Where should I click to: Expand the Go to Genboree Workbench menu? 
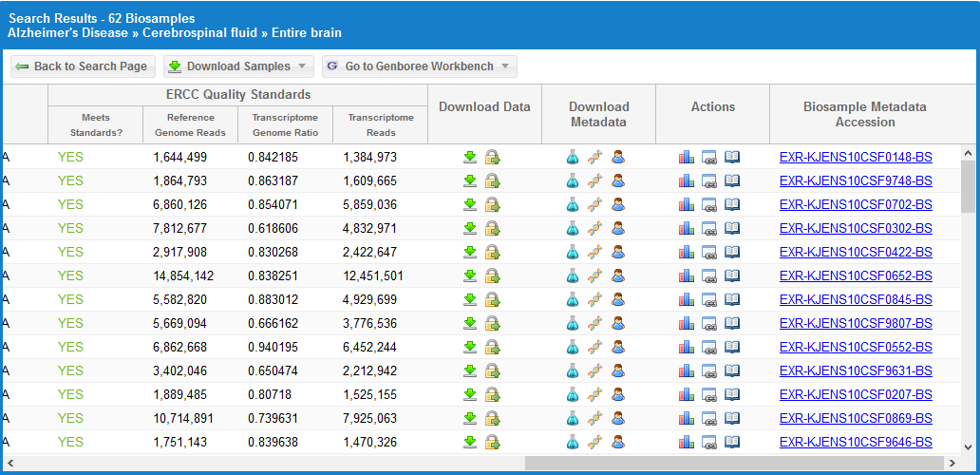coord(420,66)
